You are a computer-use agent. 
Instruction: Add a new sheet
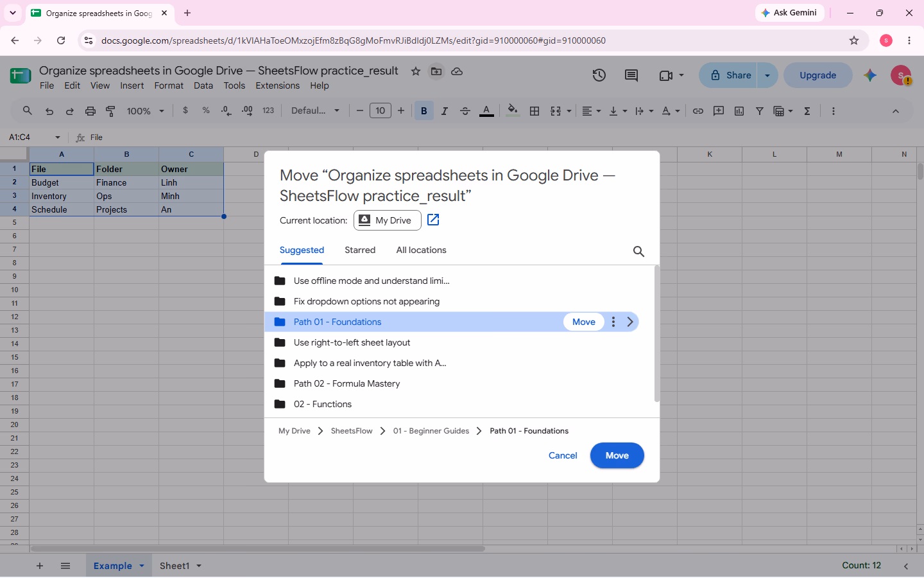40,566
